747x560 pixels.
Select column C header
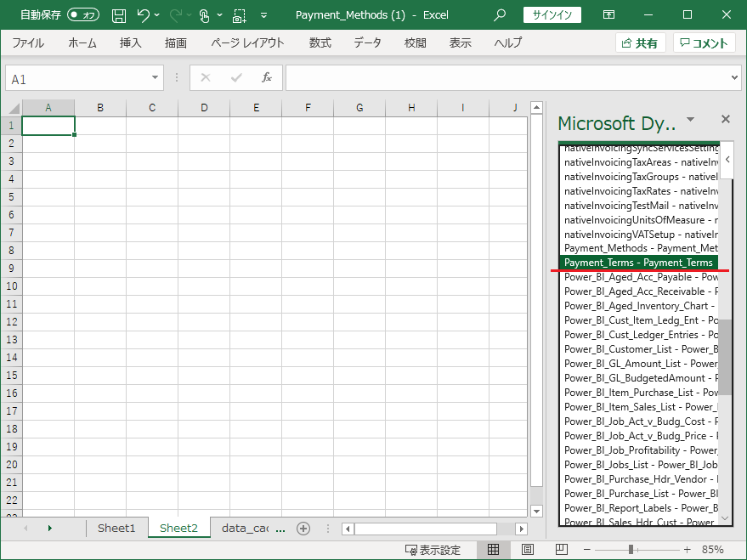[x=152, y=108]
